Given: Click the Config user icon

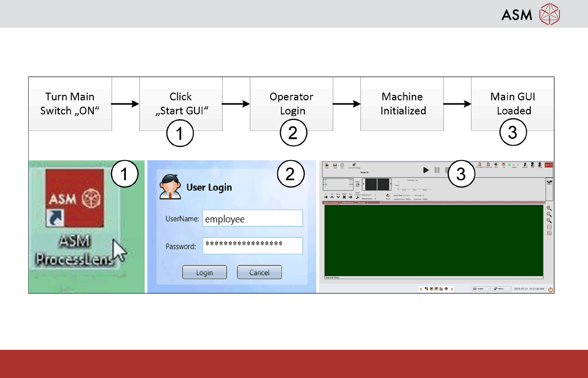Looking at the screenshot, I should [x=540, y=165].
